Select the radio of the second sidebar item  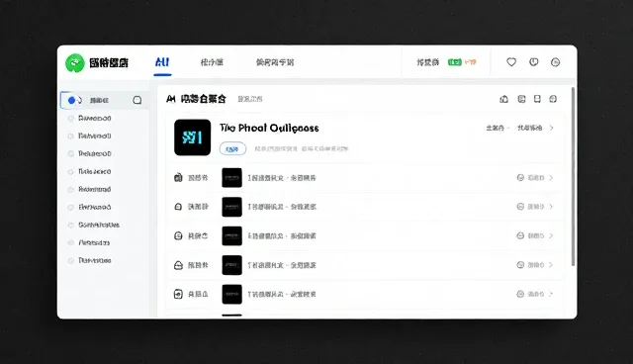click(71, 119)
